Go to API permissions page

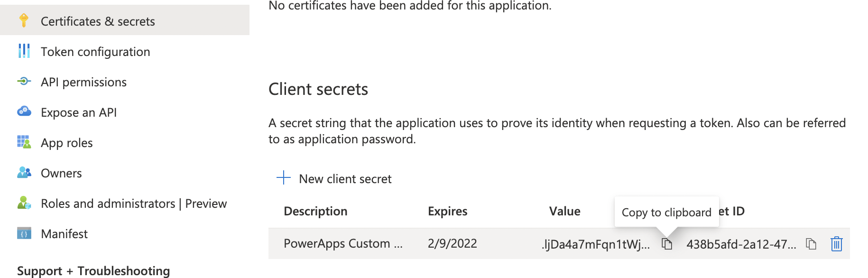(83, 82)
